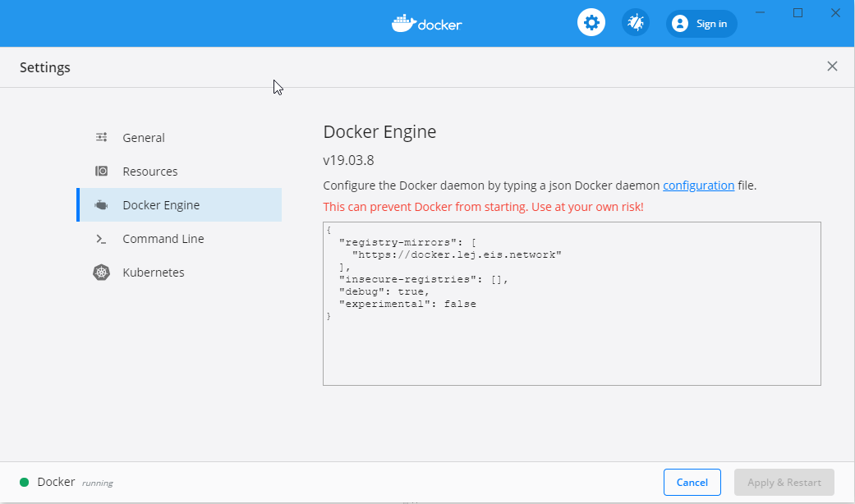This screenshot has height=504, width=855.
Task: Follow the configuration file link
Action: pyautogui.click(x=698, y=186)
